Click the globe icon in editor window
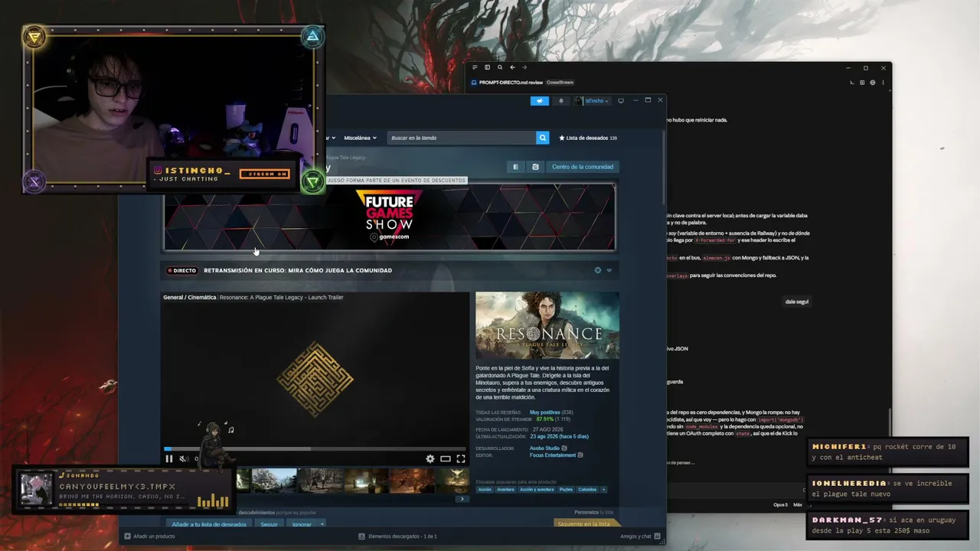980x551 pixels. pos(872,82)
